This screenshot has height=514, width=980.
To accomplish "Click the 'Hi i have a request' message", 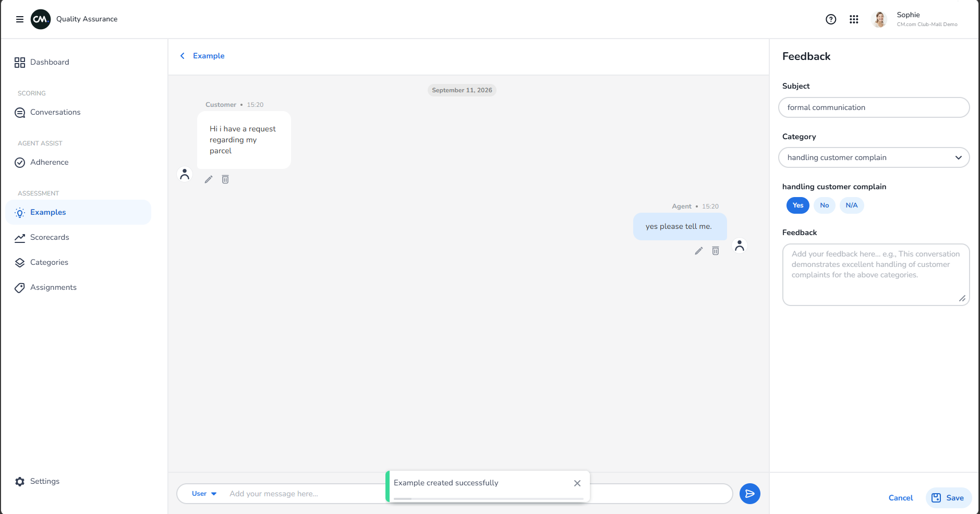I will pyautogui.click(x=244, y=140).
